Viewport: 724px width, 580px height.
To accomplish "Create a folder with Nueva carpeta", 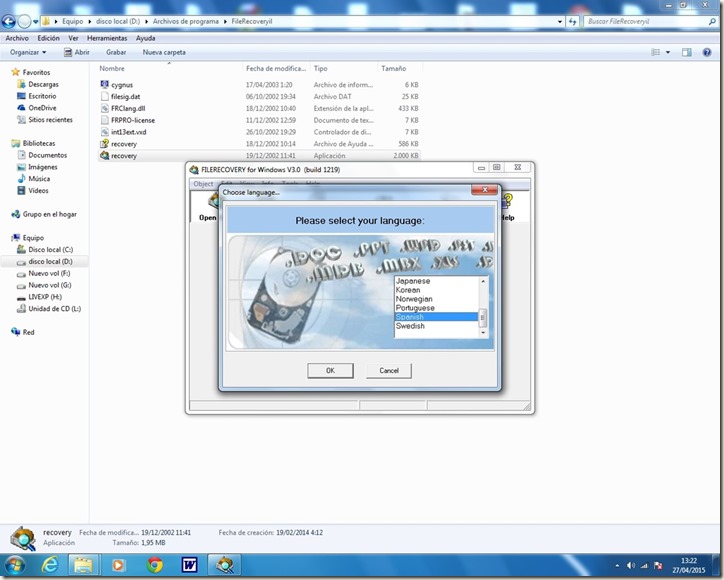I will click(164, 52).
